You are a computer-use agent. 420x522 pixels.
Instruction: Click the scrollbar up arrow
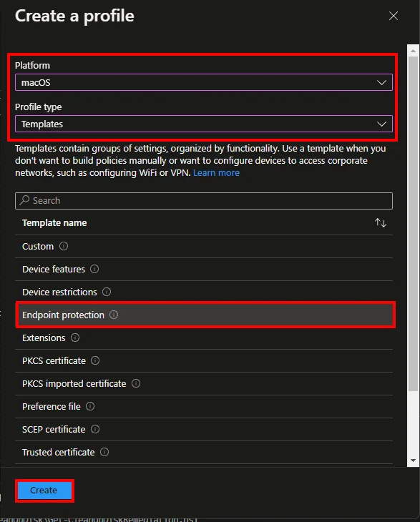pyautogui.click(x=413, y=51)
